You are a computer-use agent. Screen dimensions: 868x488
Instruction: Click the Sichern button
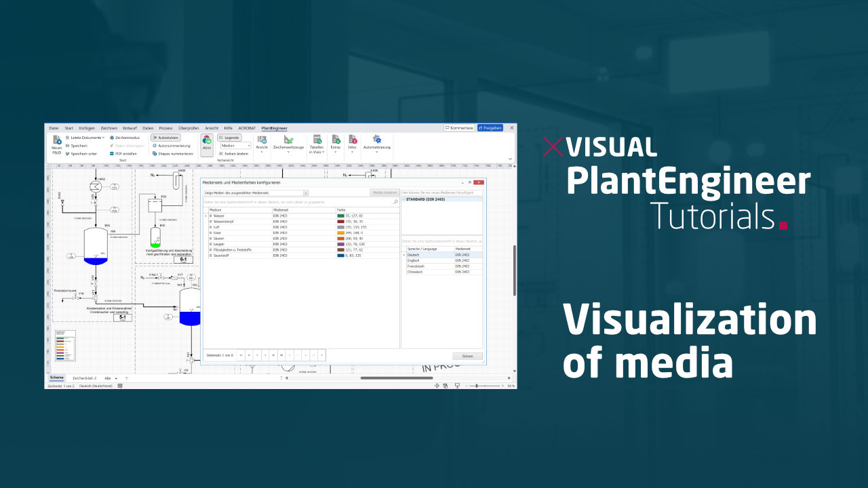pyautogui.click(x=468, y=356)
